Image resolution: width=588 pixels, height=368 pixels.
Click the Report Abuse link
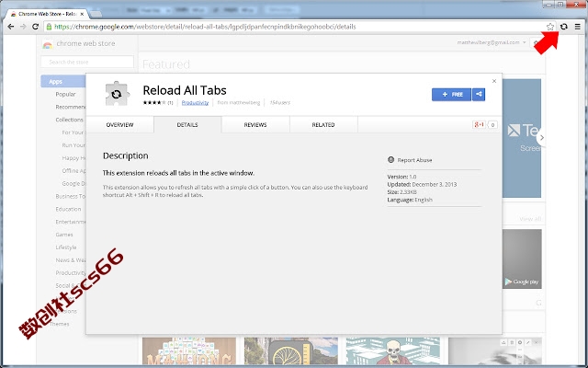tap(414, 160)
